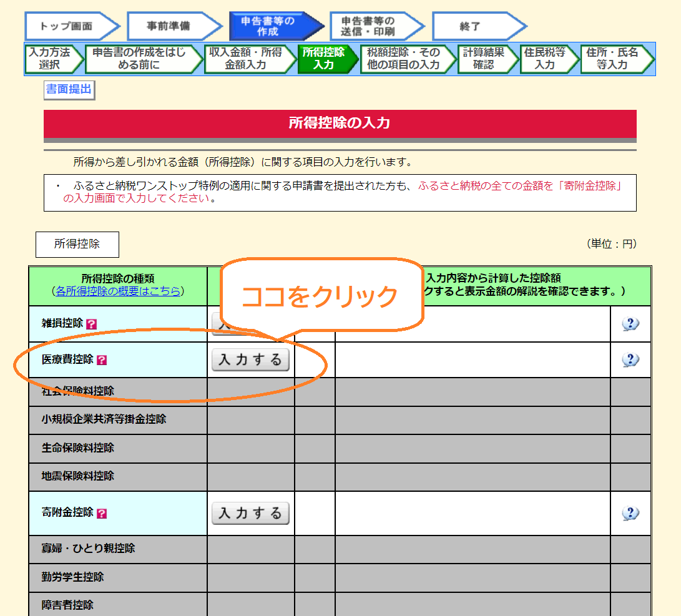The height and width of the screenshot is (616, 681).
Task: Click the red help icon beside 医療費控除
Action: pyautogui.click(x=102, y=360)
